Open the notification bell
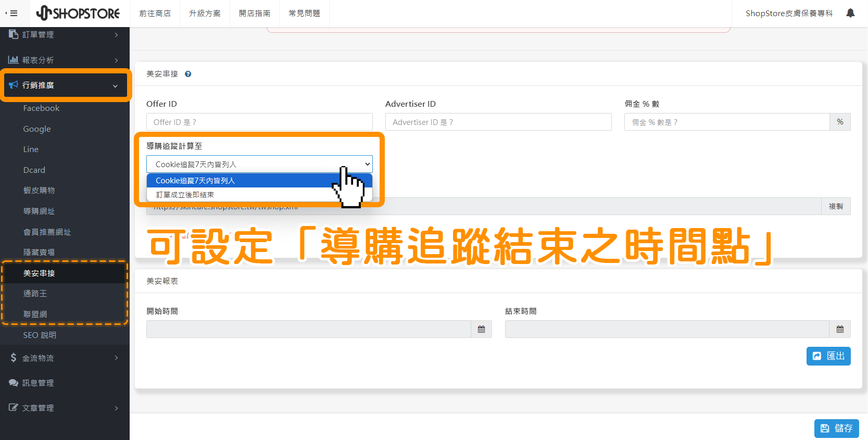Screen dimensions: 868x440 [x=850, y=13]
